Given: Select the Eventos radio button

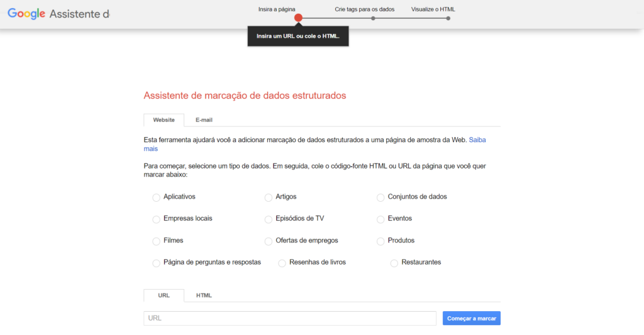Looking at the screenshot, I should 380,219.
